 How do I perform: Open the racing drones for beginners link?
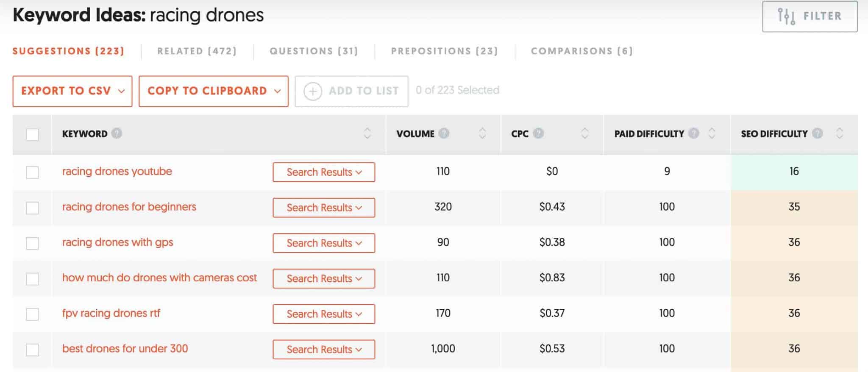tap(129, 207)
